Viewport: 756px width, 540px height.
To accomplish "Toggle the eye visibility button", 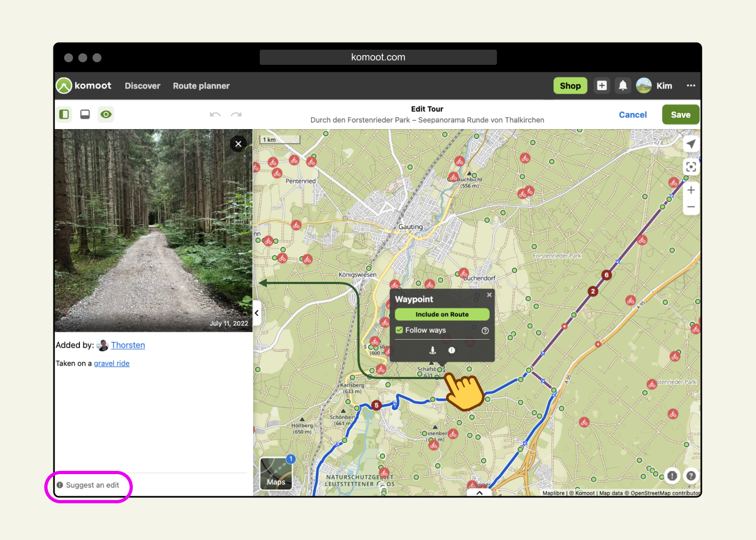I will tap(106, 114).
